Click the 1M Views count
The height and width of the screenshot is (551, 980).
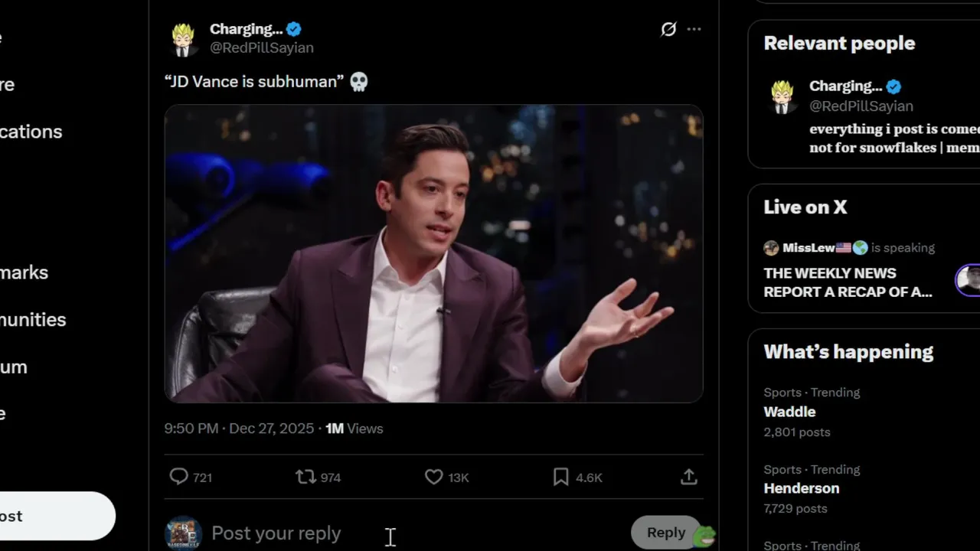(x=354, y=429)
